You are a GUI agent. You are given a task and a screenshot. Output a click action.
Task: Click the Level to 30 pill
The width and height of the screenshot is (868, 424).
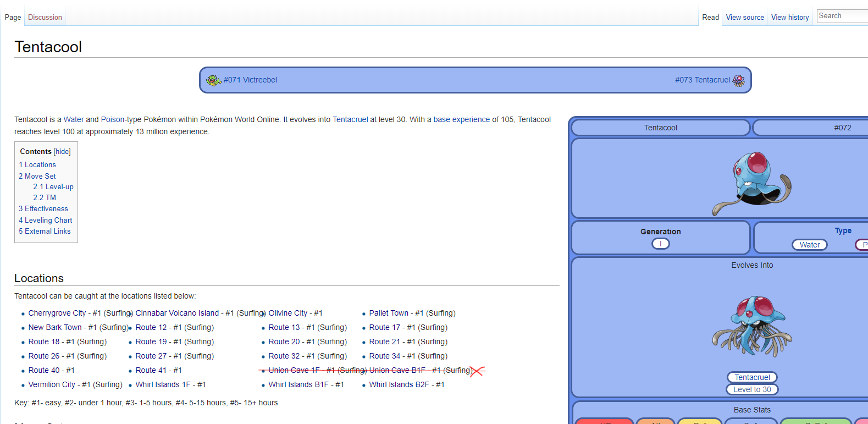(752, 389)
